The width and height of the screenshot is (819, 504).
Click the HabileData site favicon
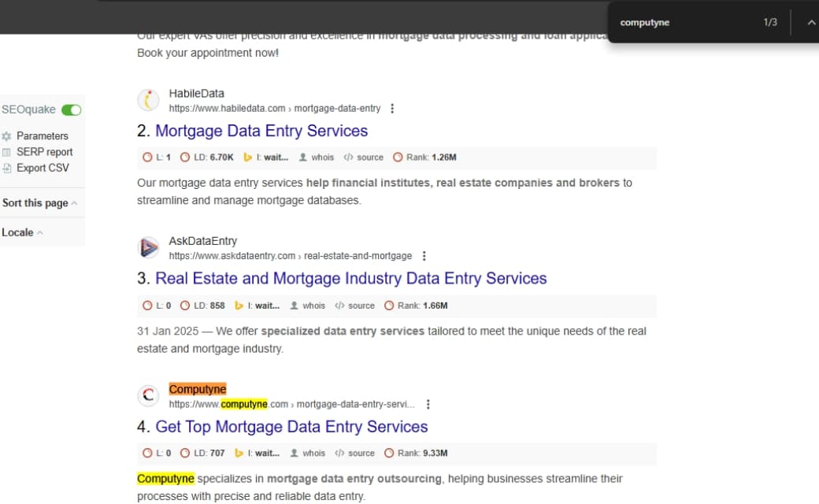point(148,100)
